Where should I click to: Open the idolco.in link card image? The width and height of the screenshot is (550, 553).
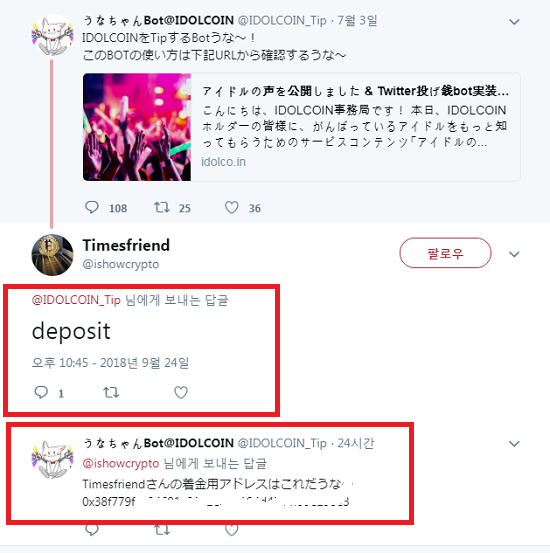137,127
